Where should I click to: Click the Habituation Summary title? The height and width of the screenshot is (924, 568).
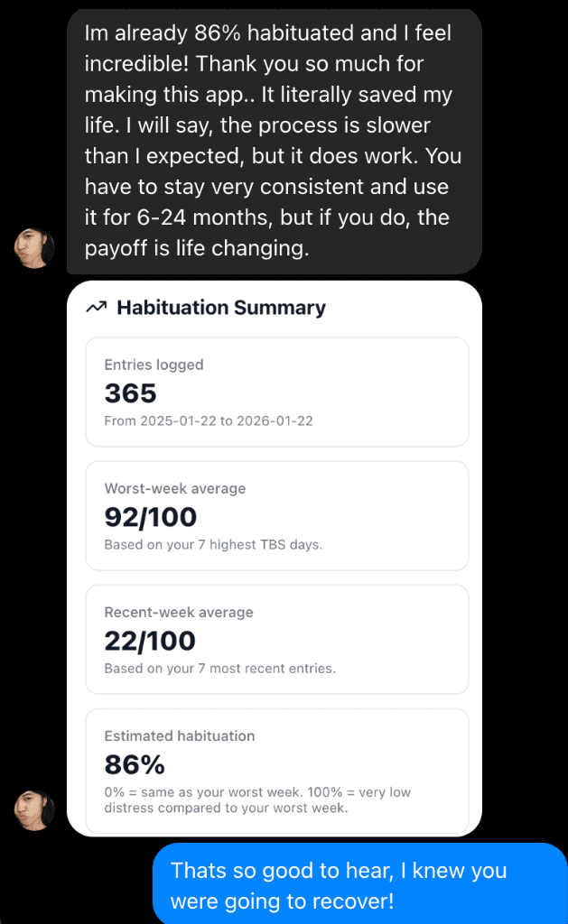[x=221, y=308]
